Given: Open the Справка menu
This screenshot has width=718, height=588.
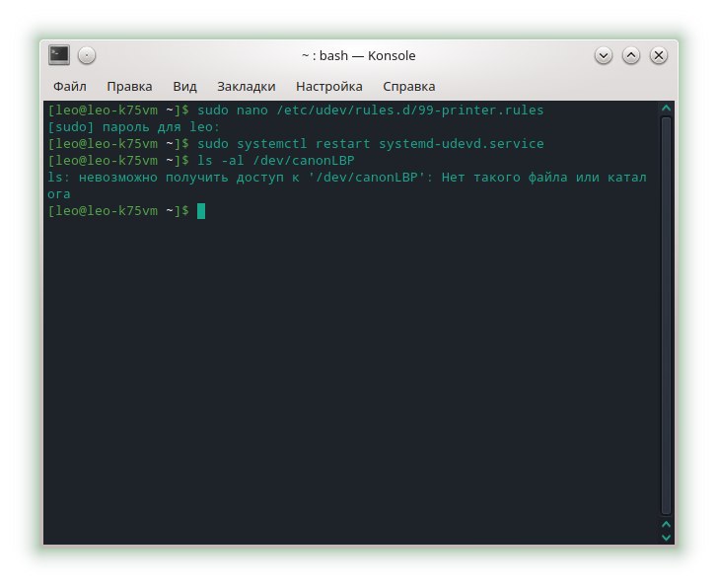Looking at the screenshot, I should (x=408, y=86).
